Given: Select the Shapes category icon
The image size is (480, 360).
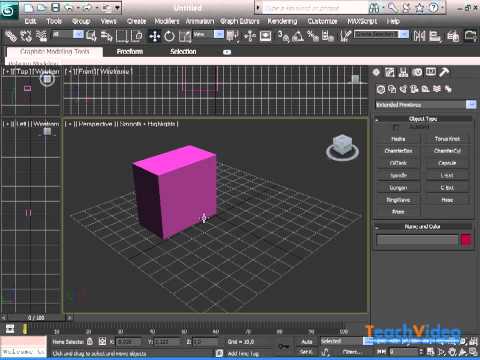Looking at the screenshot, I should point(392,89).
